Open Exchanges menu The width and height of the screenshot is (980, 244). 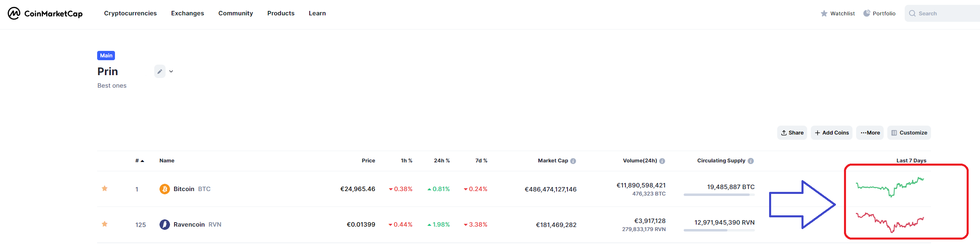187,13
